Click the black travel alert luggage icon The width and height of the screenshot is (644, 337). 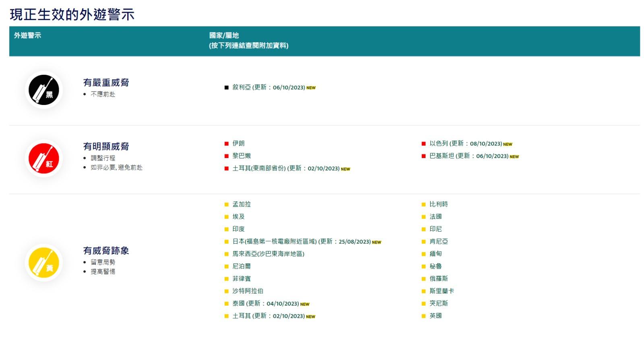(x=43, y=90)
